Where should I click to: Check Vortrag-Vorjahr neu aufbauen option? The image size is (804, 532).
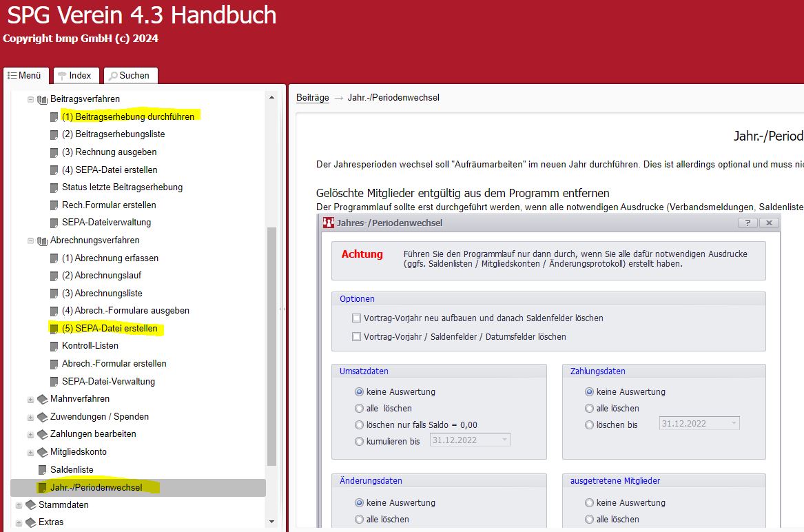[x=356, y=318]
